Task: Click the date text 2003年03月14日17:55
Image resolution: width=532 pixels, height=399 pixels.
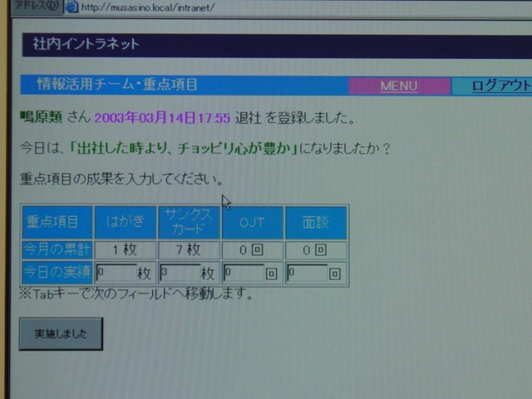Action: tap(162, 118)
